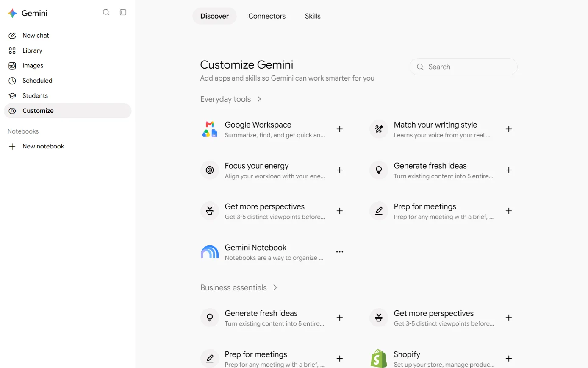This screenshot has width=588, height=368.
Task: Add Google Workspace with plus icon
Action: (340, 129)
